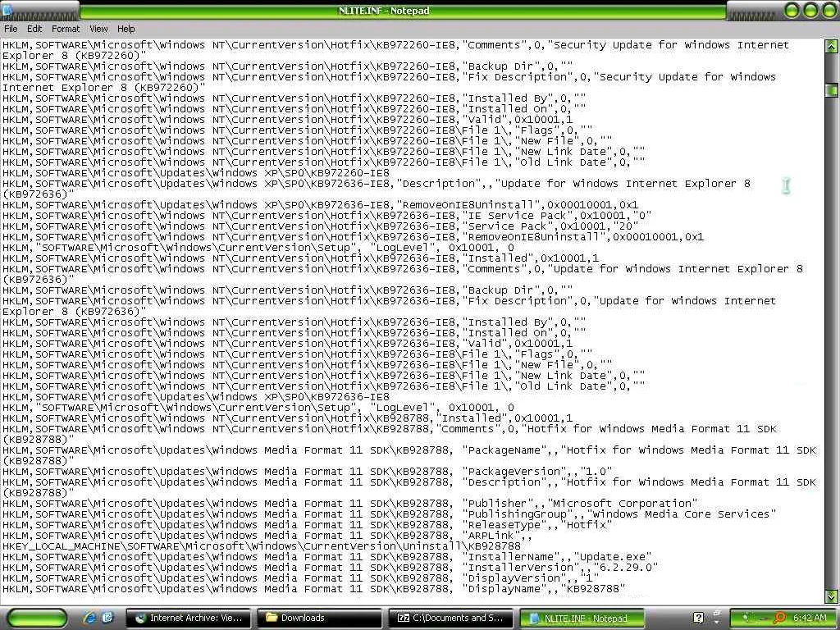The width and height of the screenshot is (840, 630).
Task: Click the Notepad icon in the title bar
Action: [x=7, y=9]
